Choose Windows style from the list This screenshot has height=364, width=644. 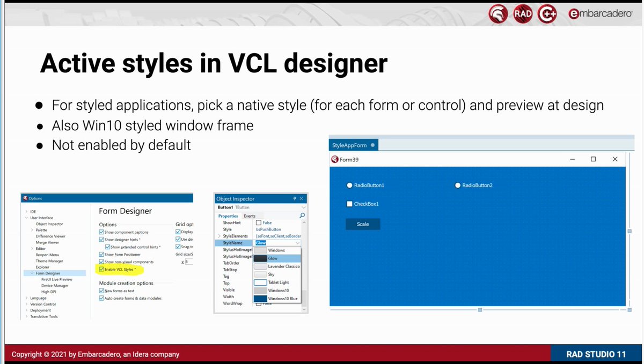pos(277,250)
